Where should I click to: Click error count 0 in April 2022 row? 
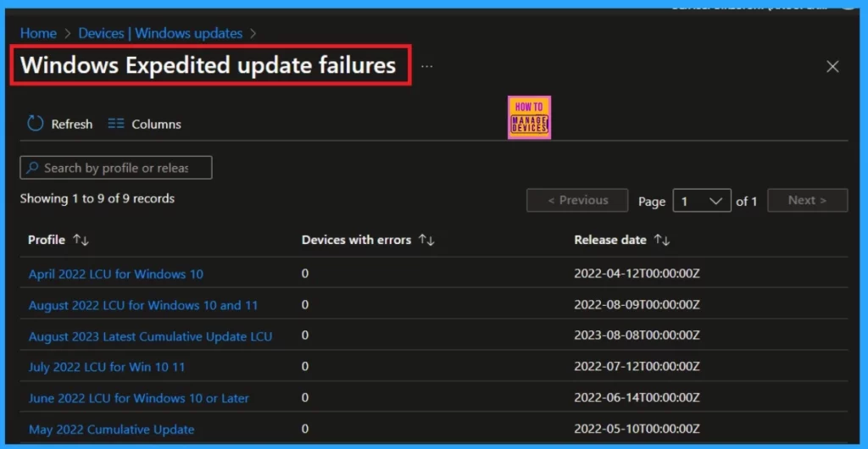(x=305, y=274)
